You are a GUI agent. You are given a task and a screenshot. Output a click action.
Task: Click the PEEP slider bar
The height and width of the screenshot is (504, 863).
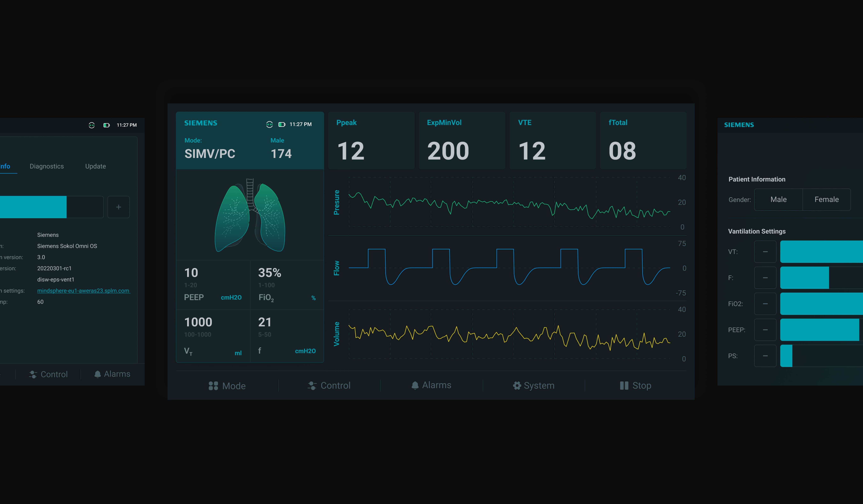821,330
